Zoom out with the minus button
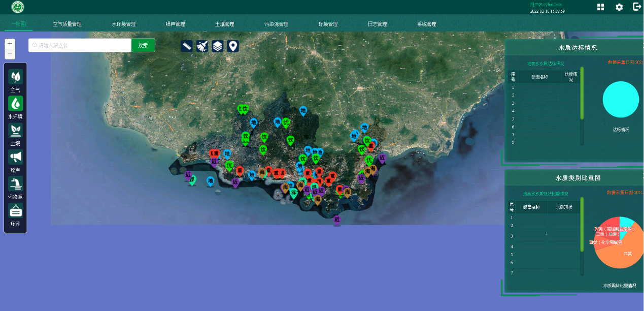Screen dimensions: 644x311 pos(10,54)
